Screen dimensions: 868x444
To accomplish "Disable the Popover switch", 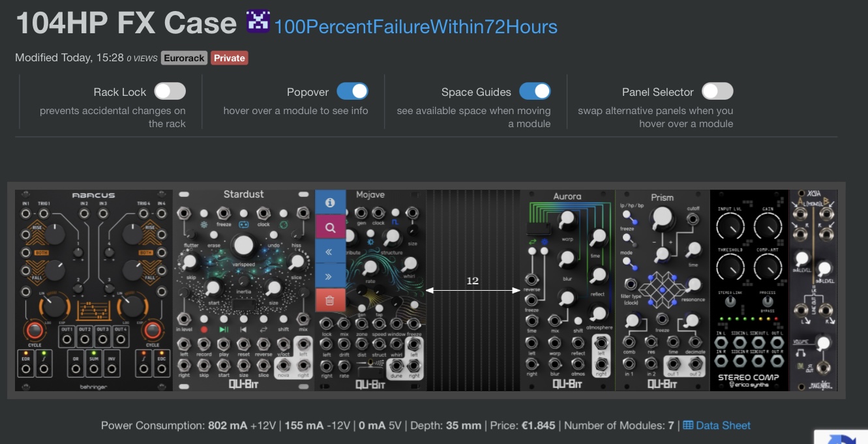I will tap(352, 91).
